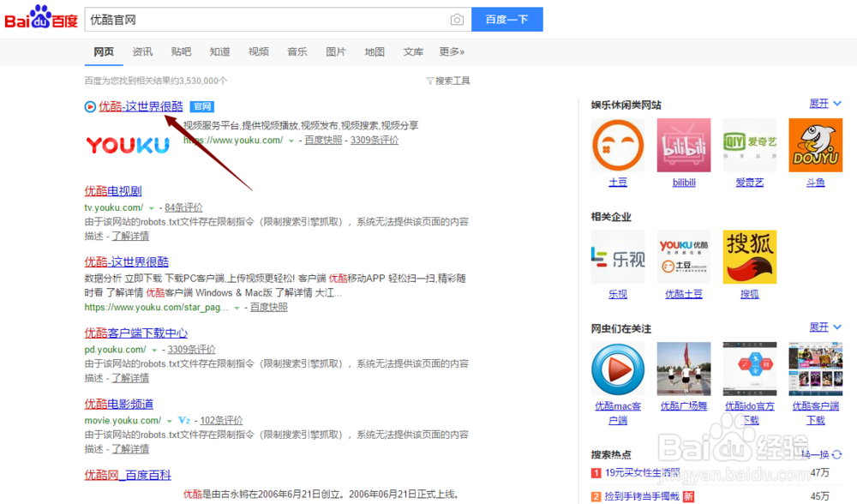Refresh hot searches with 换一换
857x504 pixels.
(817, 455)
